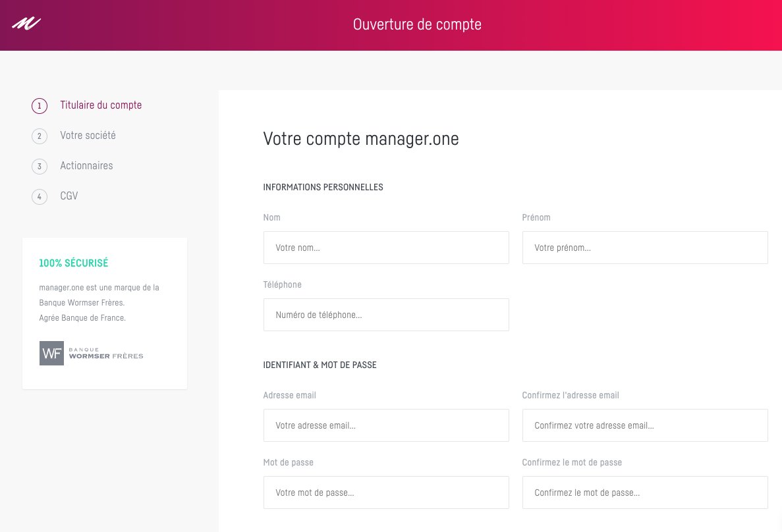Screen dimensions: 782x532
Task: Open the CGV step
Action: point(69,196)
